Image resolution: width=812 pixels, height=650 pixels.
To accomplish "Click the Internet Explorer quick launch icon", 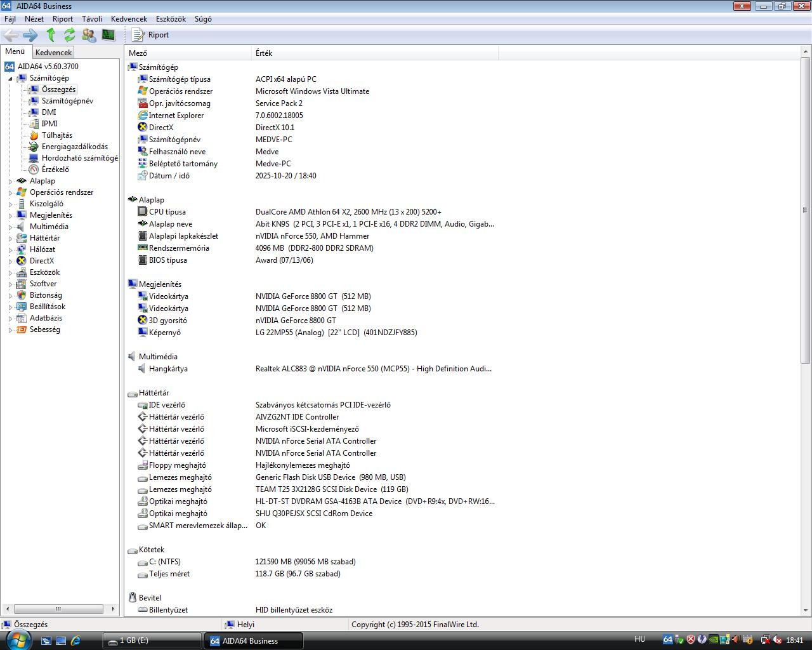I will [x=75, y=640].
